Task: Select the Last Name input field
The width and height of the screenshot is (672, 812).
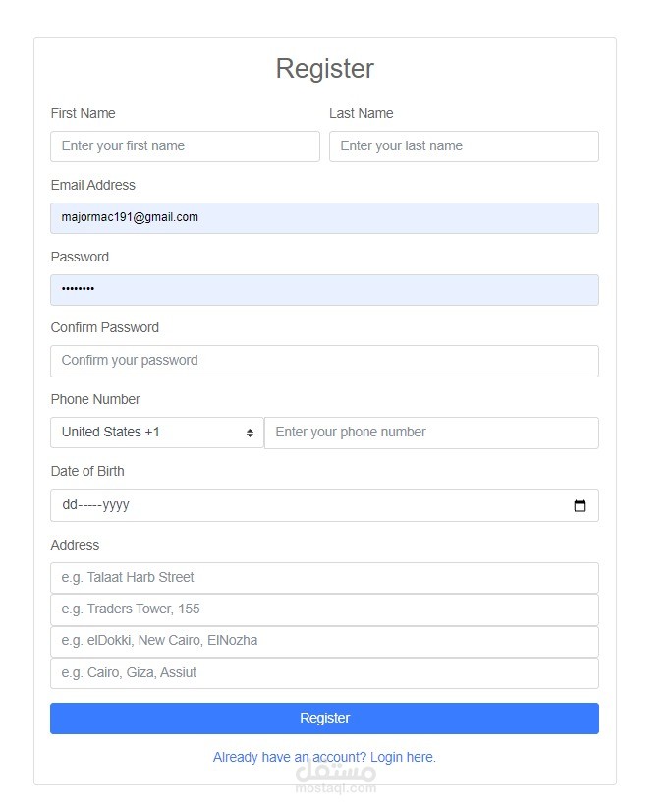Action: point(464,146)
